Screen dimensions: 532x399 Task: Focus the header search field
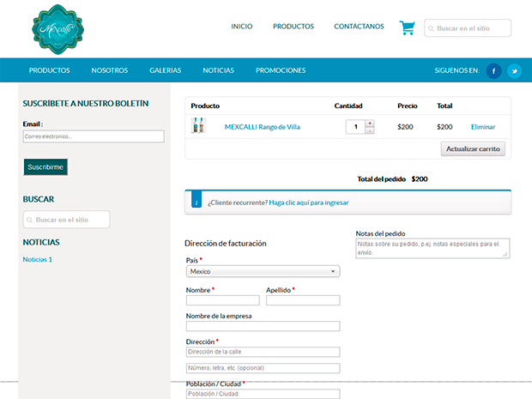(x=468, y=28)
